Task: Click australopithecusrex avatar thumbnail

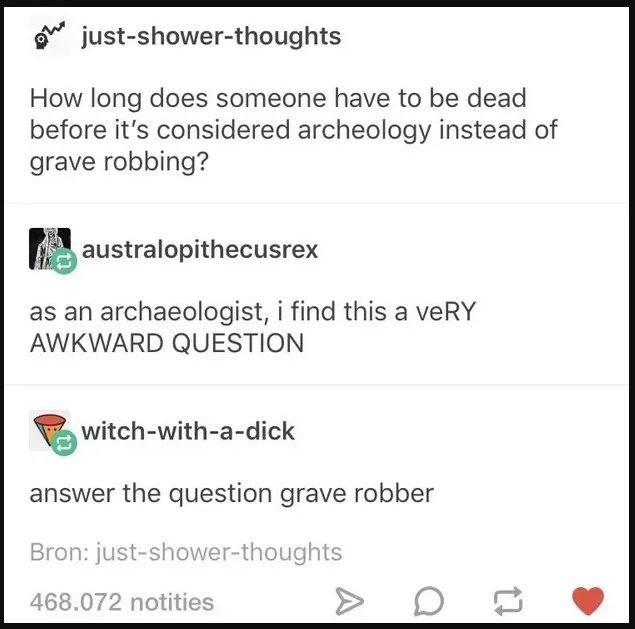Action: (49, 249)
